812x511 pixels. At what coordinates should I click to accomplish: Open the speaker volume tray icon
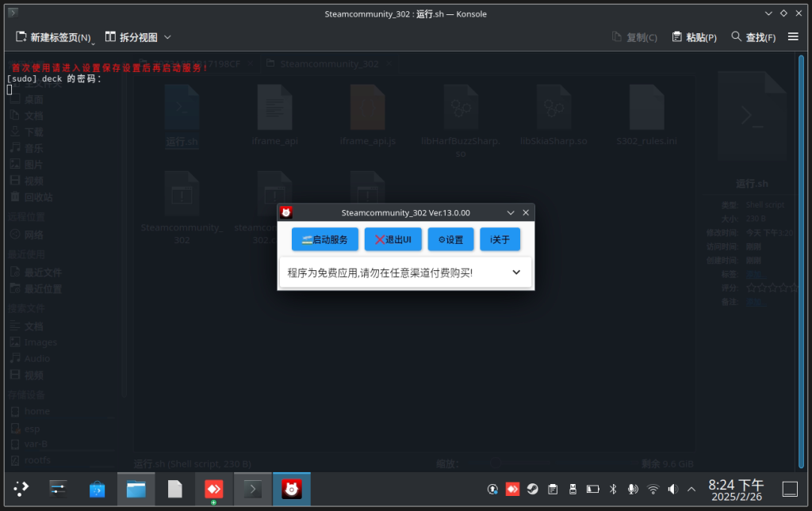pyautogui.click(x=673, y=489)
